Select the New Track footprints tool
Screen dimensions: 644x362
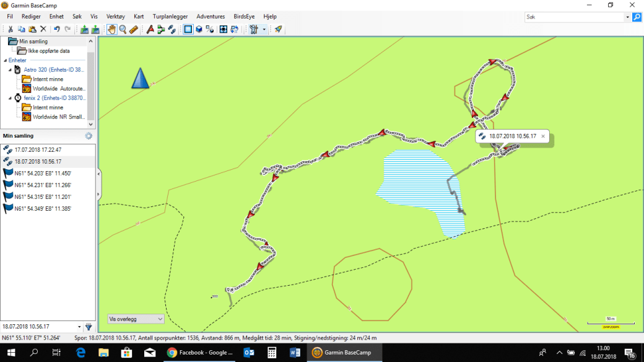point(172,29)
